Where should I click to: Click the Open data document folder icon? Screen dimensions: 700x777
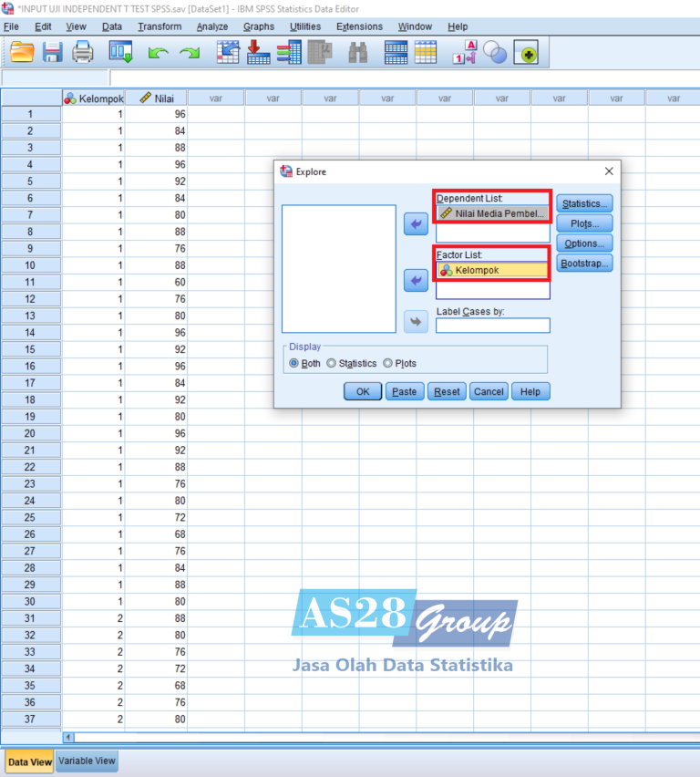tap(22, 53)
